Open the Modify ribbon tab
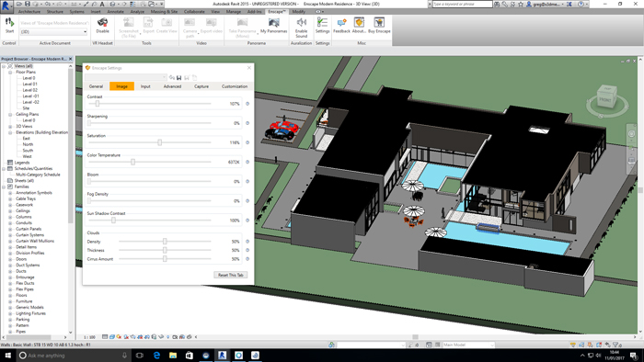Image resolution: width=644 pixels, height=362 pixels. (299, 11)
